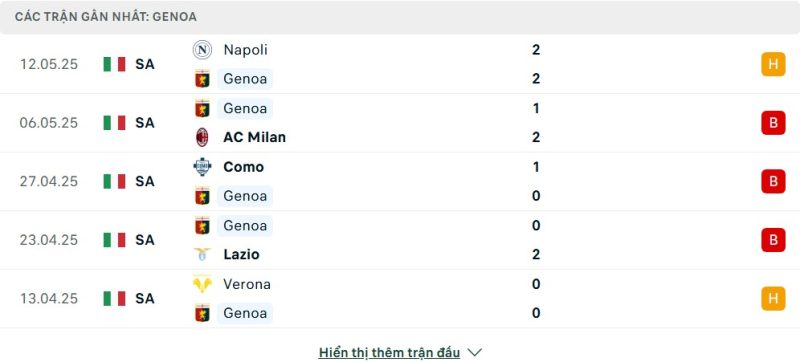
Task: Click SA league label in the 06.05.25 row
Action: coord(144,123)
